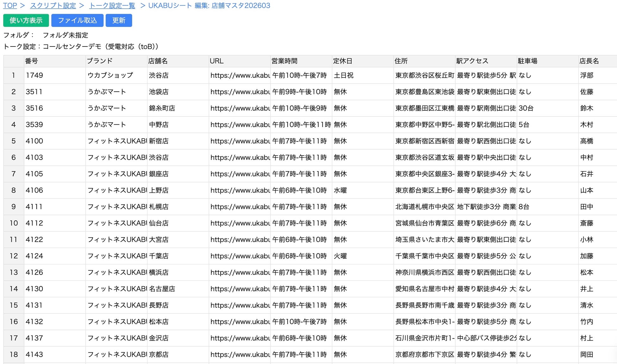Click cell with store number 1749
Screen dimensions: 617x364
(54, 76)
